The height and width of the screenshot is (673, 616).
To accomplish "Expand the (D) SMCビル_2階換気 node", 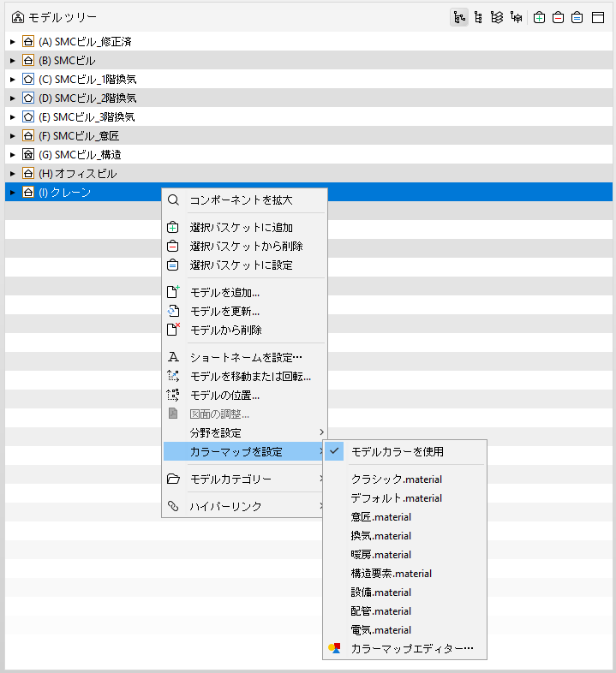I will [13, 98].
